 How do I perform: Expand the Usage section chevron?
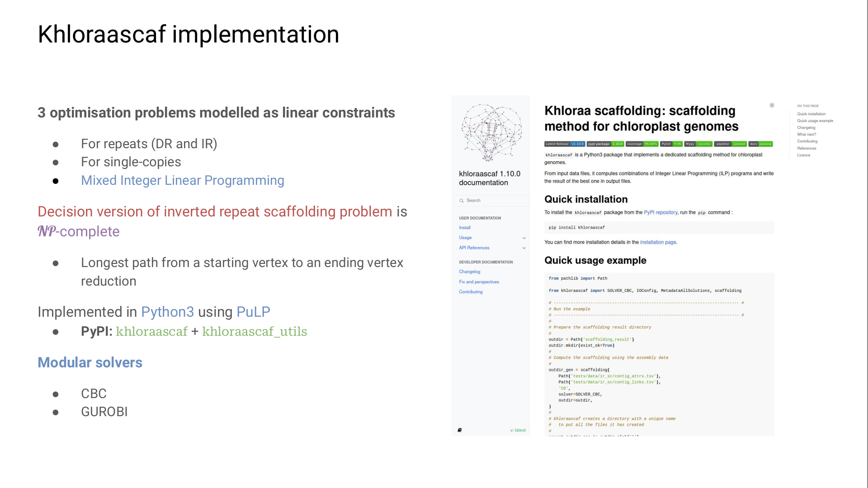(524, 238)
